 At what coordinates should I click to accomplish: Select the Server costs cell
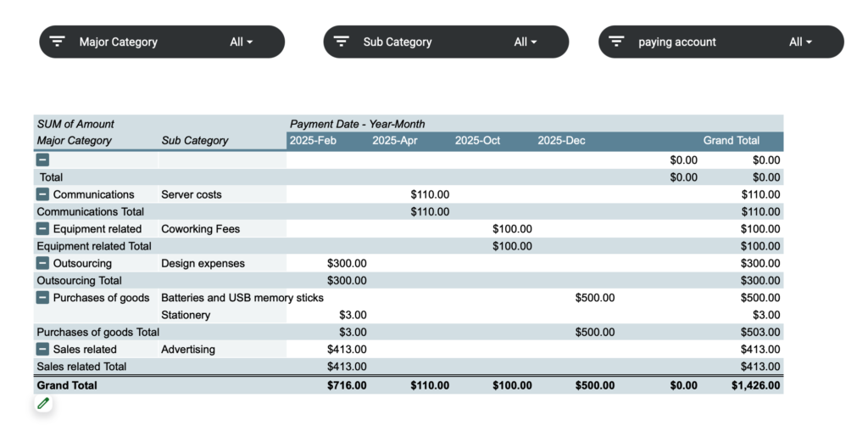coord(191,194)
